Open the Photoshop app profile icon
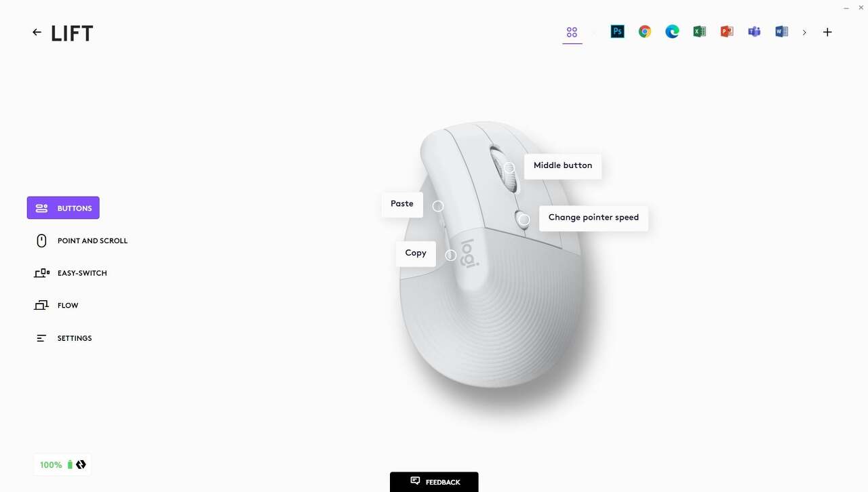The height and width of the screenshot is (492, 868). (617, 32)
